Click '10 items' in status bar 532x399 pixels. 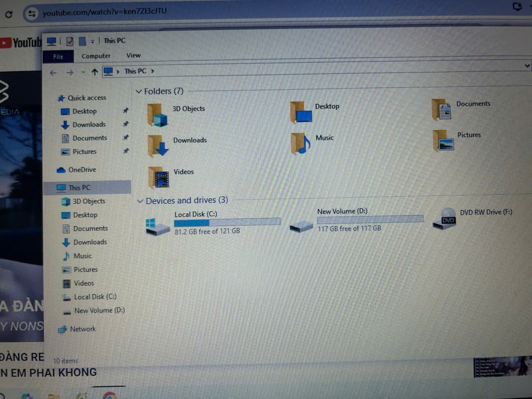click(x=65, y=361)
